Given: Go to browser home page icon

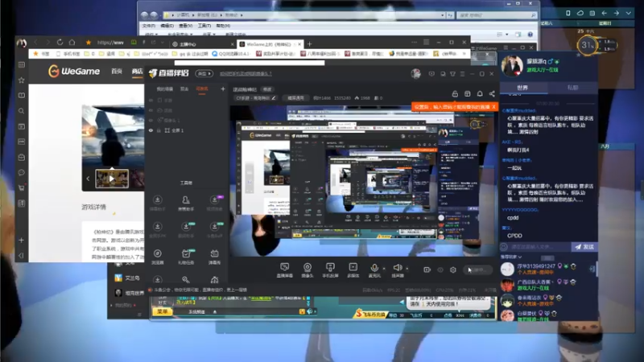Looking at the screenshot, I should [72, 43].
